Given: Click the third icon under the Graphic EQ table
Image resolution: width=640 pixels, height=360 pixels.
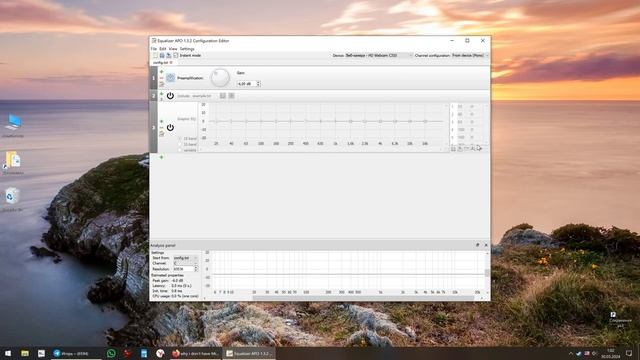Looking at the screenshot, I should pos(466,149).
